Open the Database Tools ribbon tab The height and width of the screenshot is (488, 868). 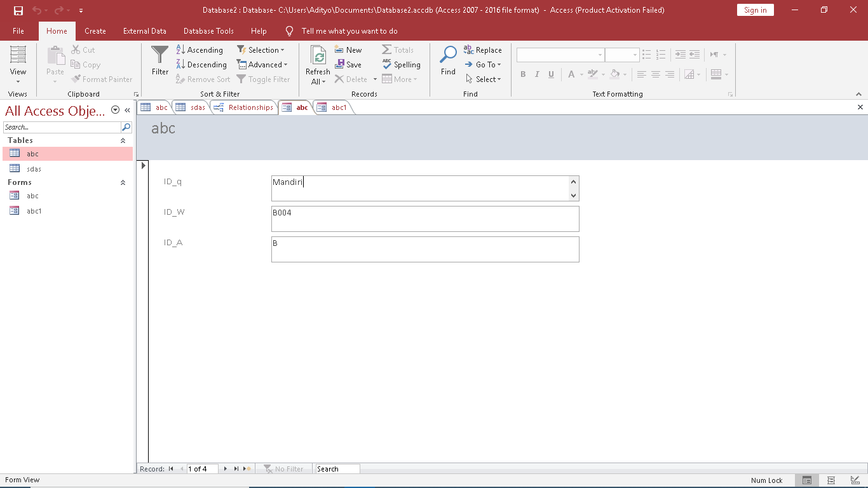click(x=208, y=31)
